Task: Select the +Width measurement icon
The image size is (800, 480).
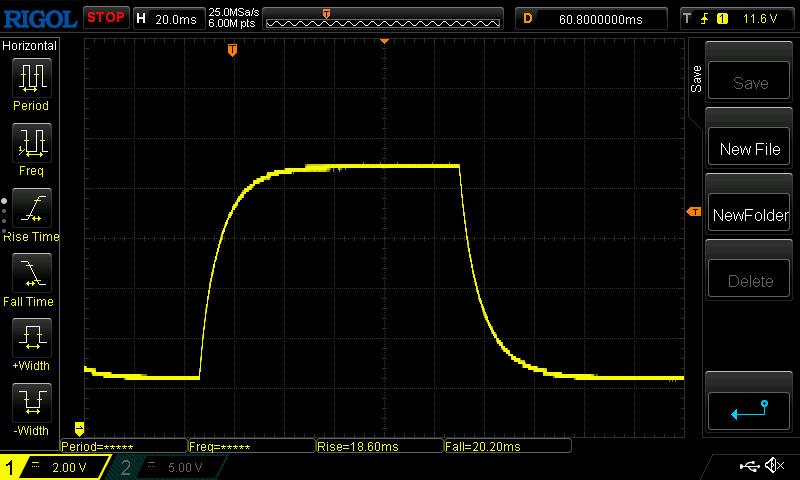Action: (x=32, y=338)
